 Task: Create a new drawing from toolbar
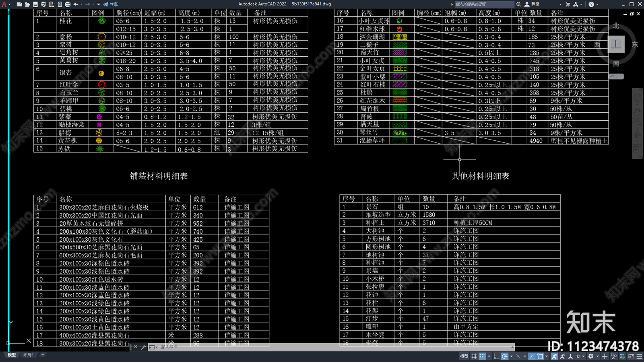coord(19,4)
